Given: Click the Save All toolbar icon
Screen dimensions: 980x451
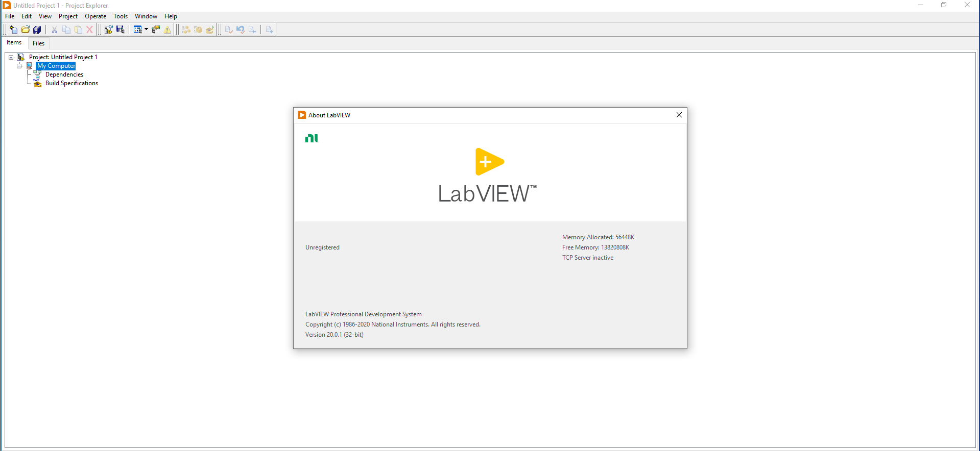Looking at the screenshot, I should pos(37,30).
